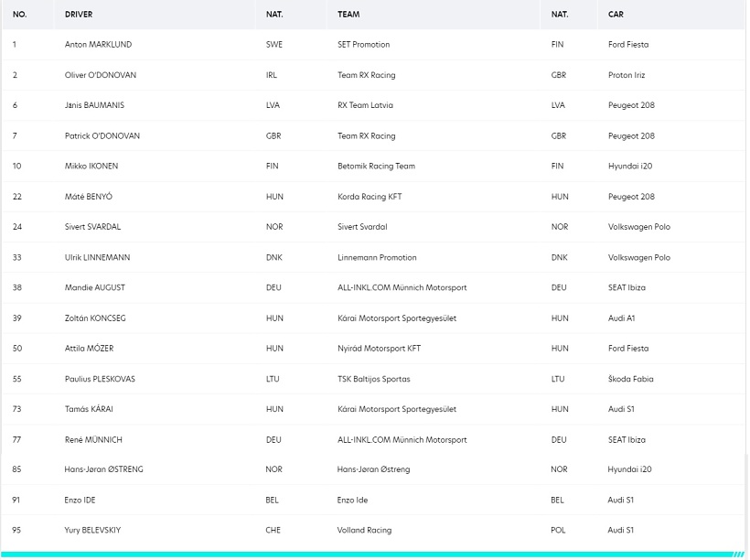This screenshot has height=560, width=750.
Task: Click the NO. column header
Action: click(19, 15)
